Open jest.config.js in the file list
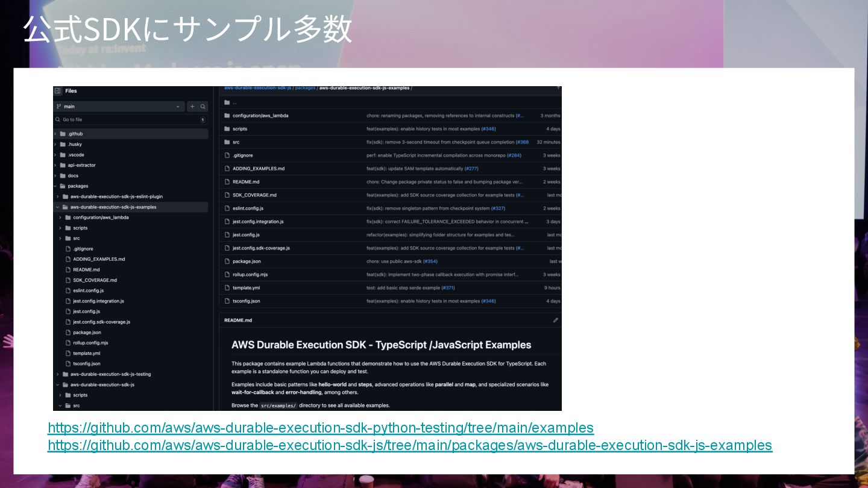 (246, 235)
